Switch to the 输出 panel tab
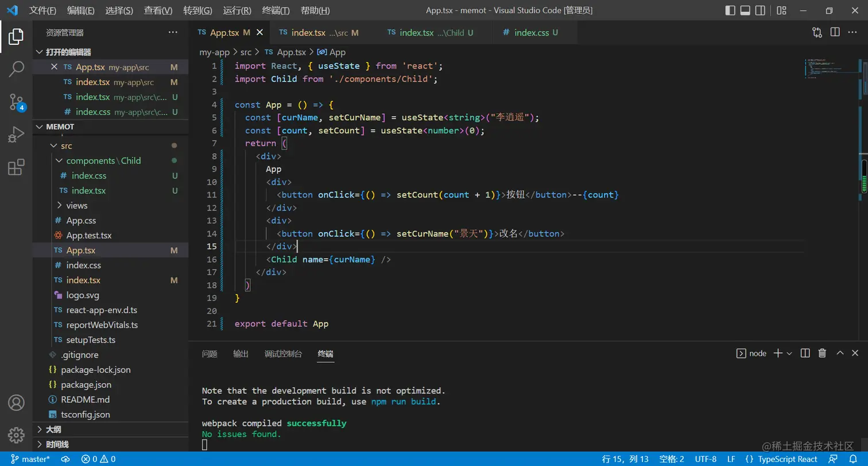The image size is (868, 466). [241, 353]
